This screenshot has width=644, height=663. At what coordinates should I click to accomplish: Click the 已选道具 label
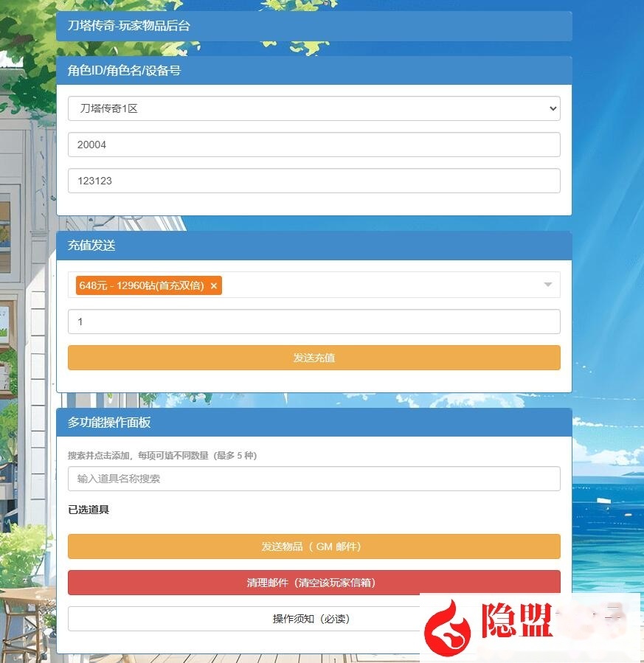click(x=89, y=510)
